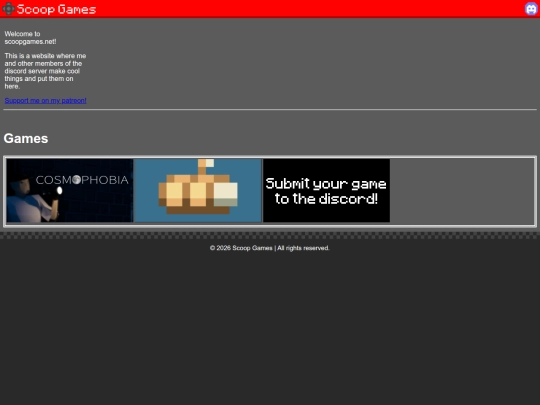This screenshot has width=540, height=405.
Task: Click the 'Welcome to scoopgames.net!' text
Action: click(x=30, y=38)
